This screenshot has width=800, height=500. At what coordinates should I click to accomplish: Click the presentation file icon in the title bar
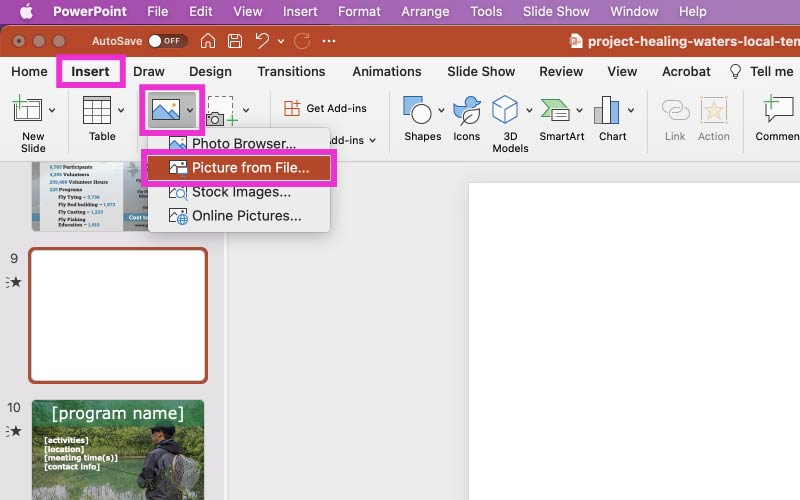(576, 41)
